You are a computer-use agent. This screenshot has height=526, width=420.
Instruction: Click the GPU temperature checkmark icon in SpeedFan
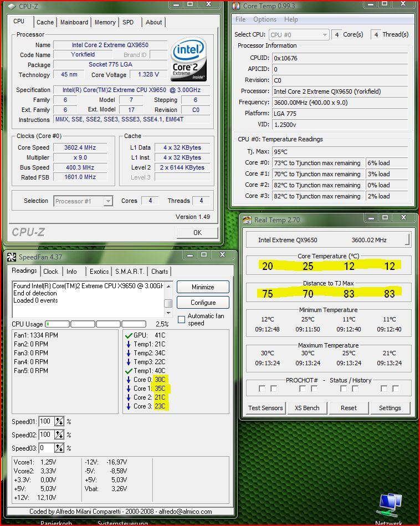[129, 335]
